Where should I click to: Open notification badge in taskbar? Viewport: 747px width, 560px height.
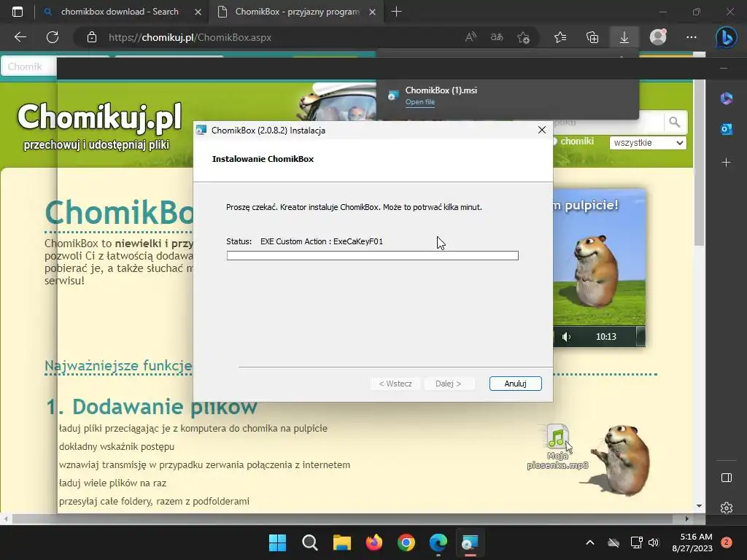[726, 542]
